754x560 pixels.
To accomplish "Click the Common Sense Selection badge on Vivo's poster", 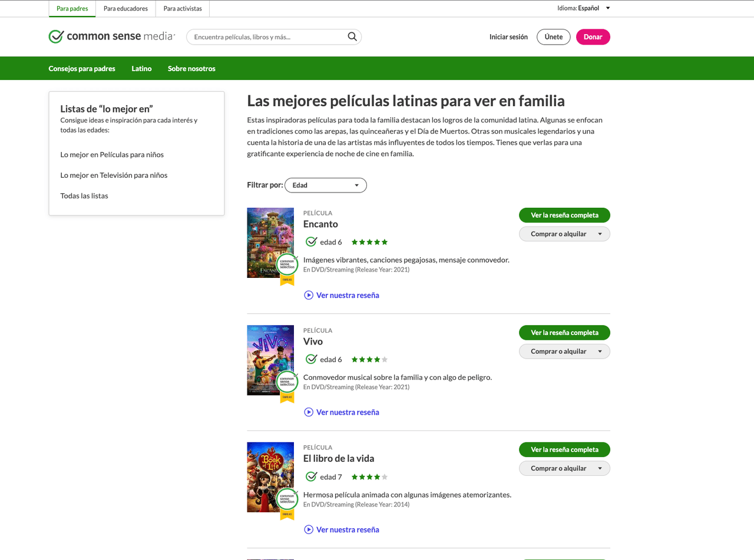I will pos(287,381).
